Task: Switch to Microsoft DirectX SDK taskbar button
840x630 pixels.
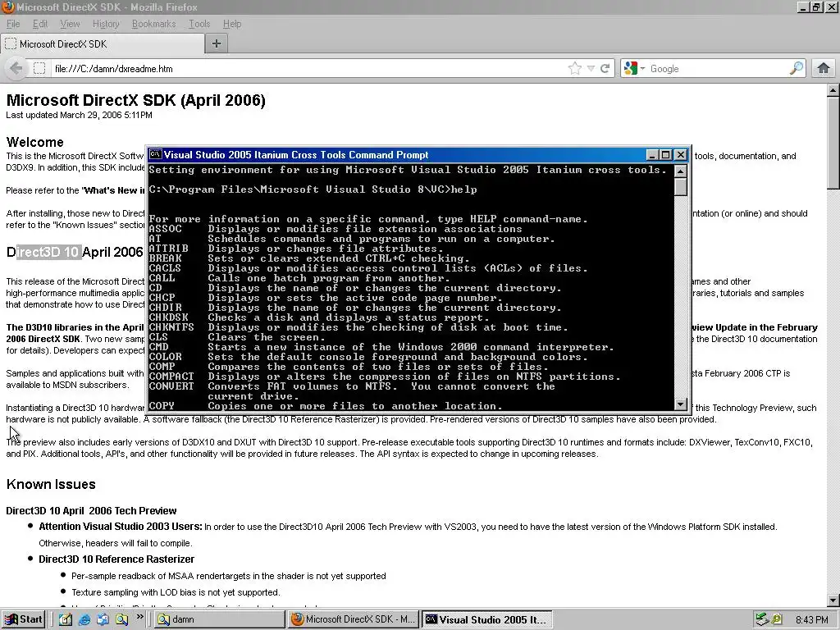Action: coord(354,619)
